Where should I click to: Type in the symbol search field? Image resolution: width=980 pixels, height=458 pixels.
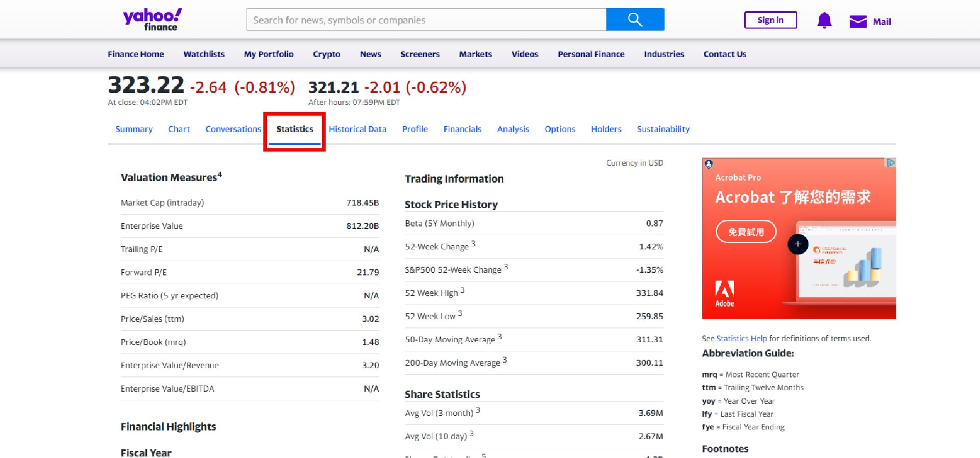coord(426,20)
